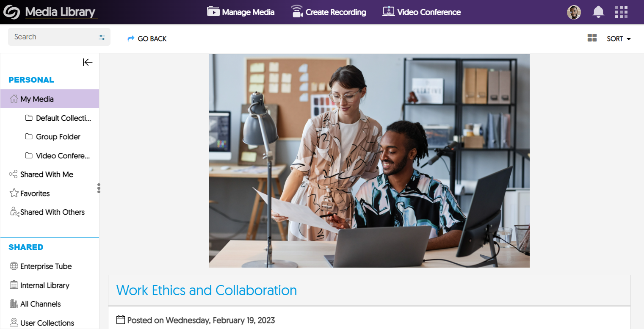
Task: Select My Media in the sidebar
Action: (50, 99)
